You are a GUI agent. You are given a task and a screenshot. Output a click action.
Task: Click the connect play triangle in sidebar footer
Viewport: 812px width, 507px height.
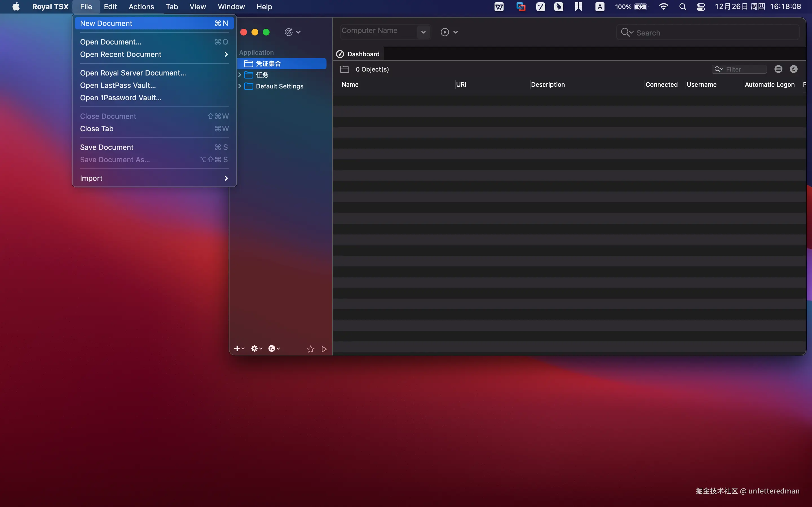324,349
